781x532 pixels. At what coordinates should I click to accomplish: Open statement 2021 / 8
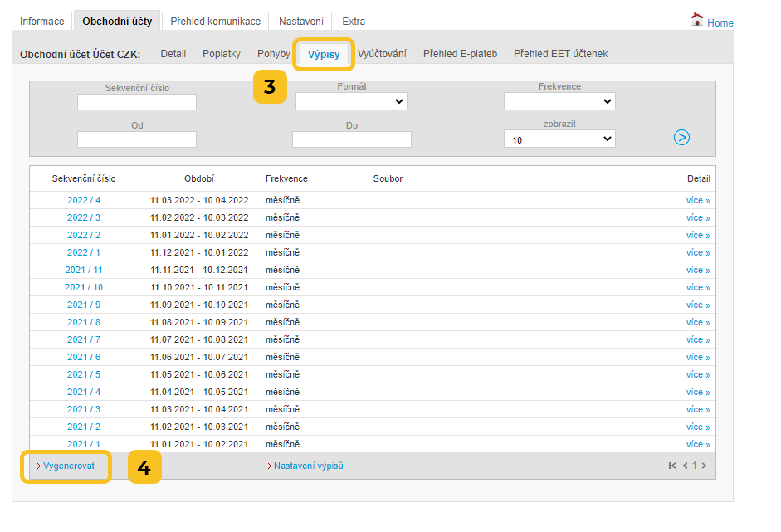(84, 322)
